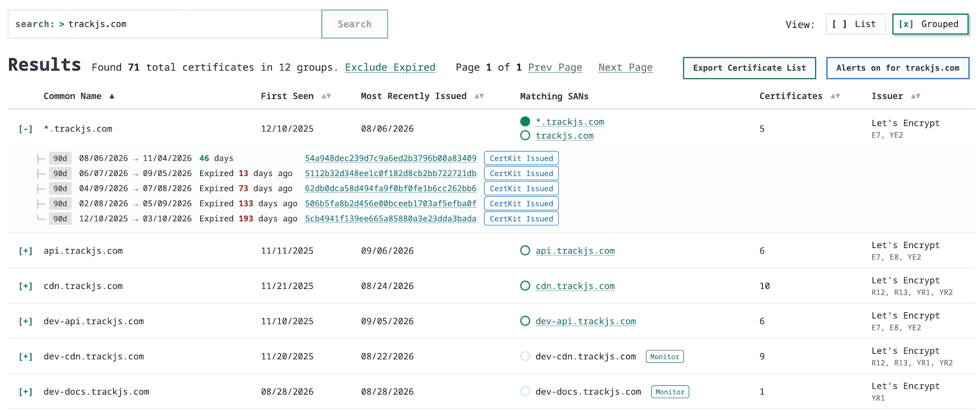The width and height of the screenshot is (980, 412).
Task: Click the Search button
Action: (x=354, y=24)
